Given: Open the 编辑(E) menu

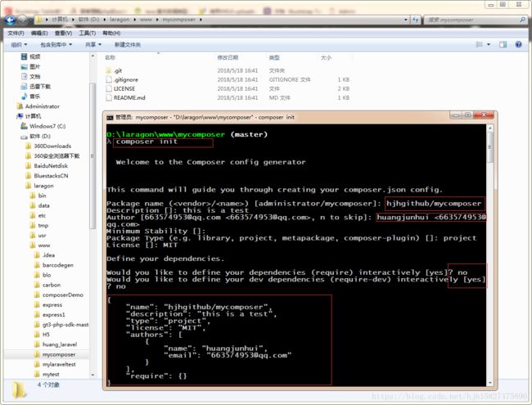Looking at the screenshot, I should click(x=39, y=34).
